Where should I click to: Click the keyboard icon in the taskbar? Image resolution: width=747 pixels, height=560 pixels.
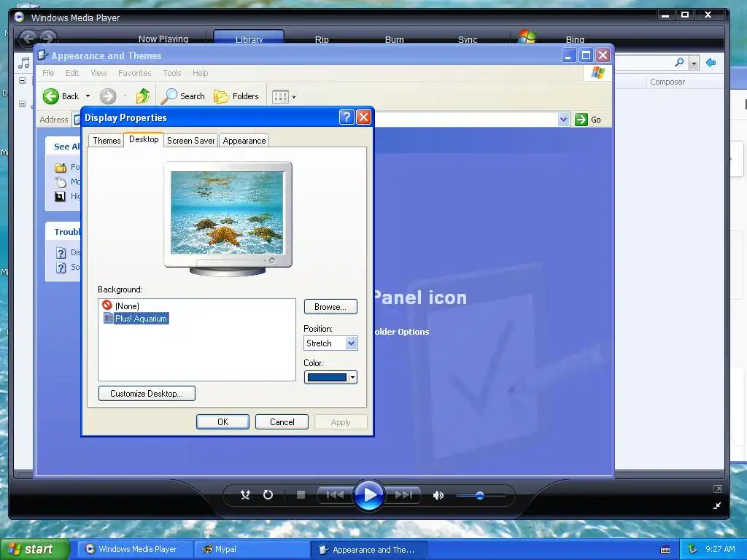(x=665, y=550)
